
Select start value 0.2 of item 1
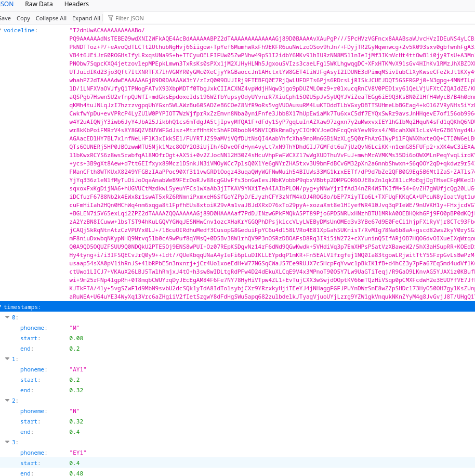tap(74, 380)
